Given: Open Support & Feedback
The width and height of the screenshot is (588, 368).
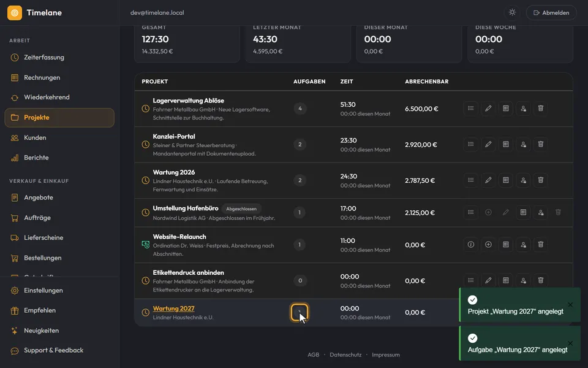Looking at the screenshot, I should point(59,350).
